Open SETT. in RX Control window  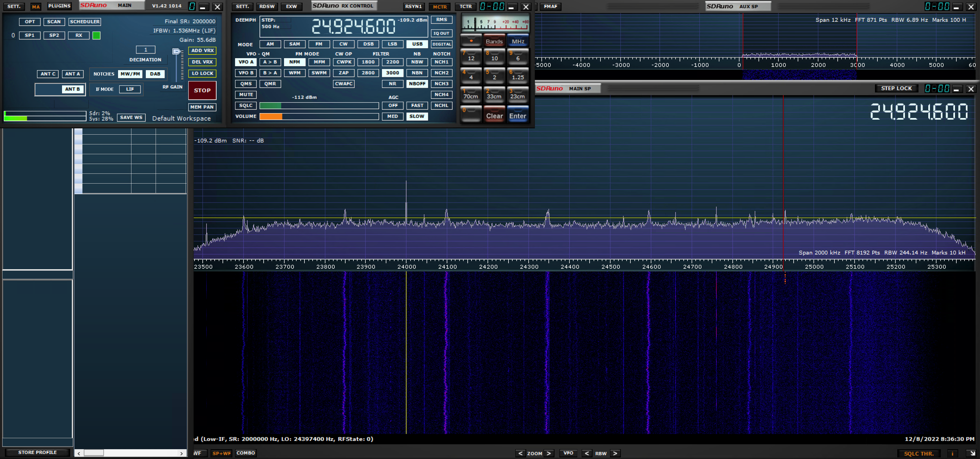click(242, 7)
